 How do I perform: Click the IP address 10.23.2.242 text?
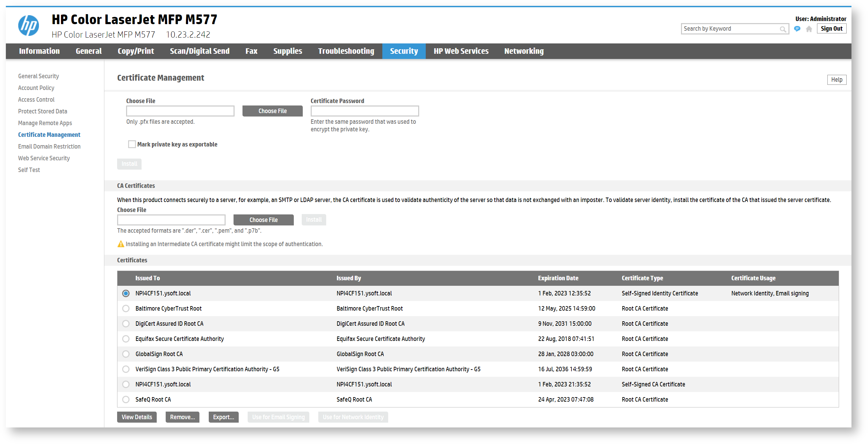point(188,35)
